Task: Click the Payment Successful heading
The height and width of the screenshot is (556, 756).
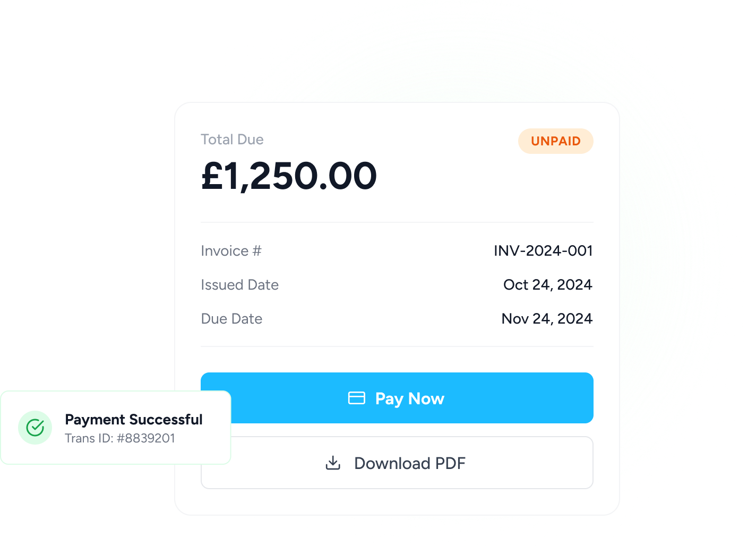Action: (x=133, y=420)
